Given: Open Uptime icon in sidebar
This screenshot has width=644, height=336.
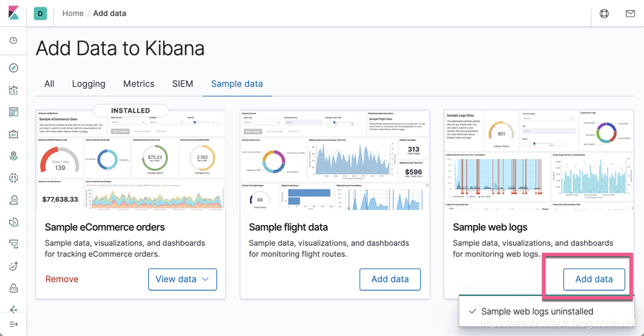Looking at the screenshot, I should tap(14, 266).
